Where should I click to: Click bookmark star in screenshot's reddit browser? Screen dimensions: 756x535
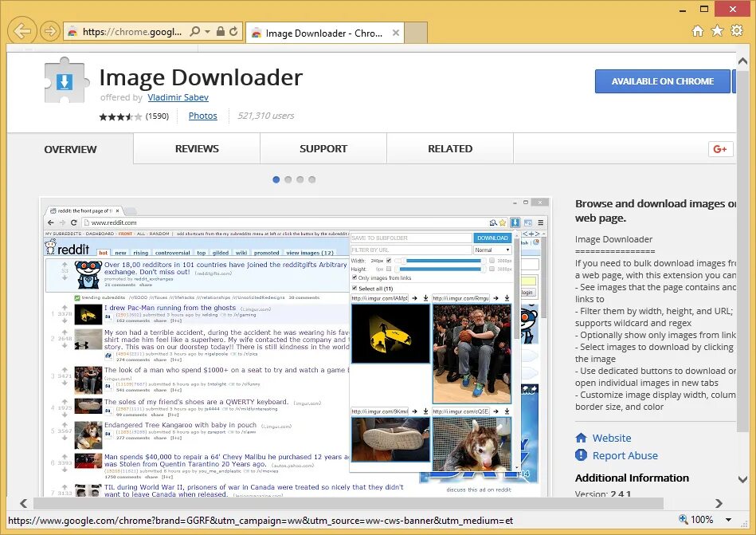pos(503,222)
